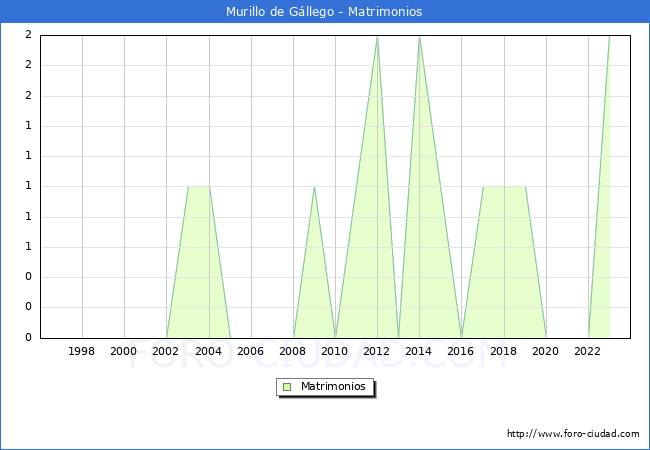Select the 2014 x-axis label
The height and width of the screenshot is (450, 650).
(x=419, y=351)
